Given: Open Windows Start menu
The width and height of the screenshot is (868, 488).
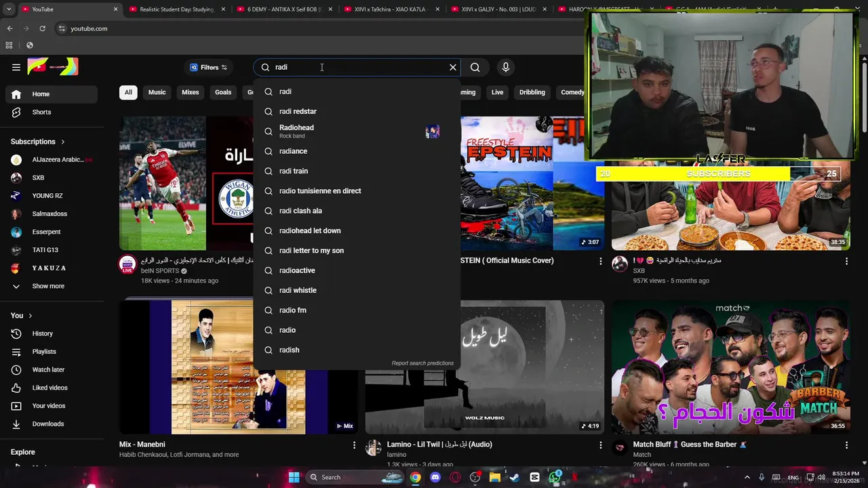Looking at the screenshot, I should pos(294,477).
